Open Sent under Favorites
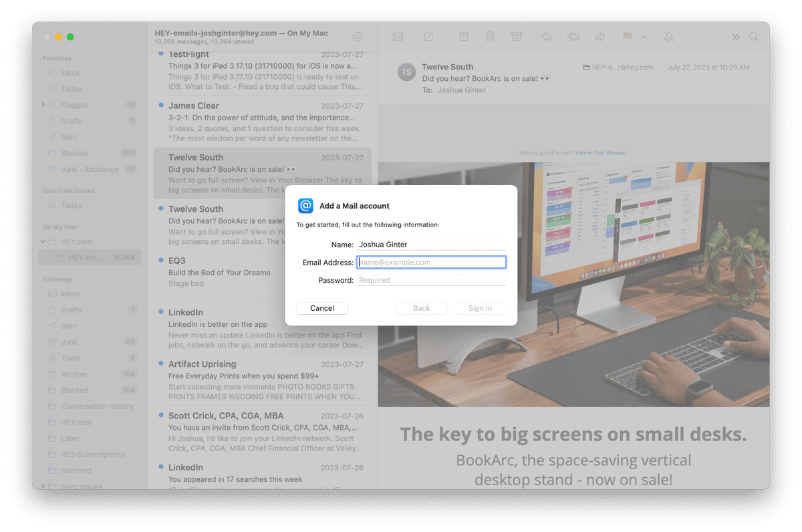 [x=90, y=137]
